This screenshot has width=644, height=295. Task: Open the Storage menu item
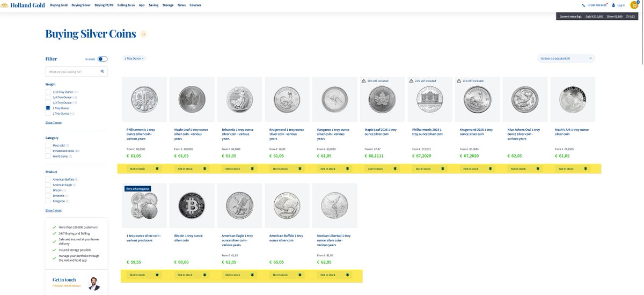click(x=168, y=5)
